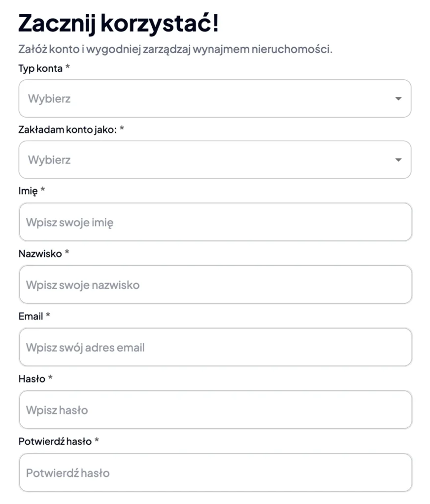
Task: Click the Nazwisko field label
Action: (x=40, y=253)
